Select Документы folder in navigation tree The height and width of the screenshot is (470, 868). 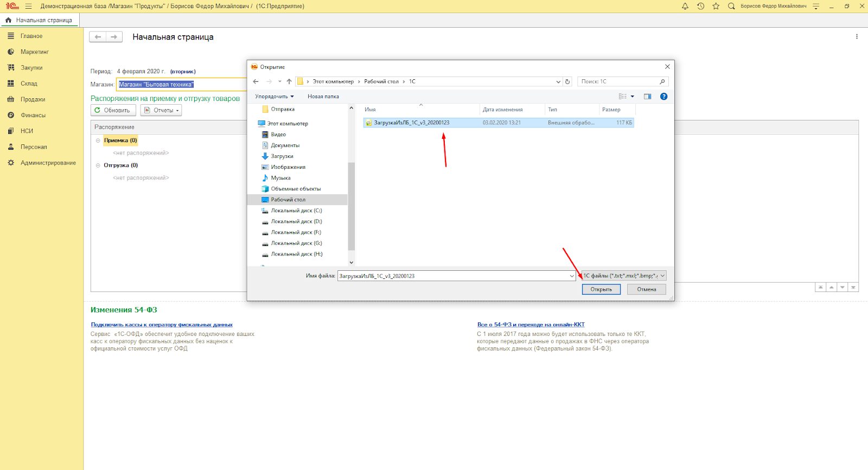tap(285, 145)
